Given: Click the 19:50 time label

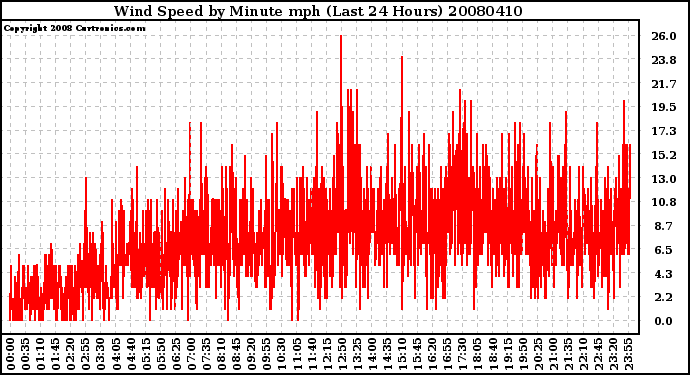Looking at the screenshot, I should point(523,354).
